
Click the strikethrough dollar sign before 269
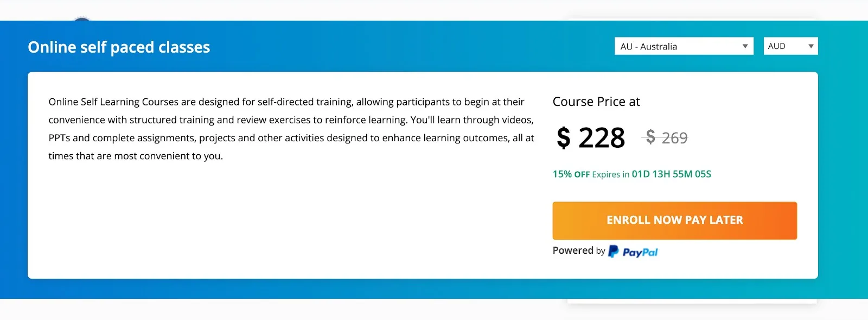point(650,137)
